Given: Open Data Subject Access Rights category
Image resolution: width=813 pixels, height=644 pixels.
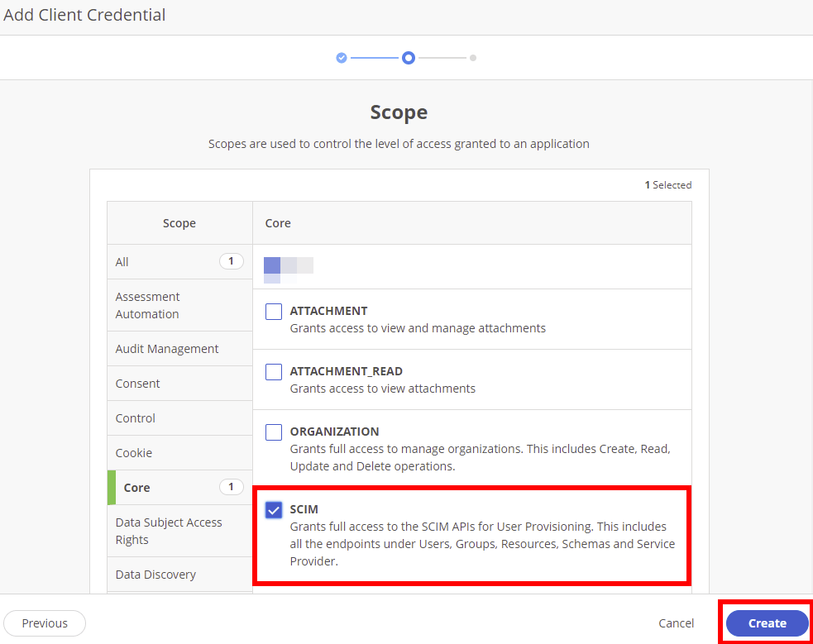Looking at the screenshot, I should 179,531.
